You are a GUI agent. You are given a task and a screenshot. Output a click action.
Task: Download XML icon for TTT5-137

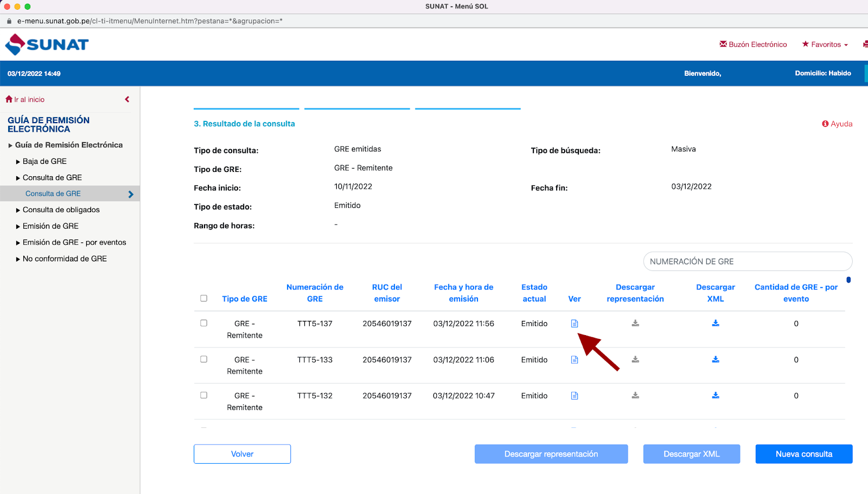pos(716,323)
